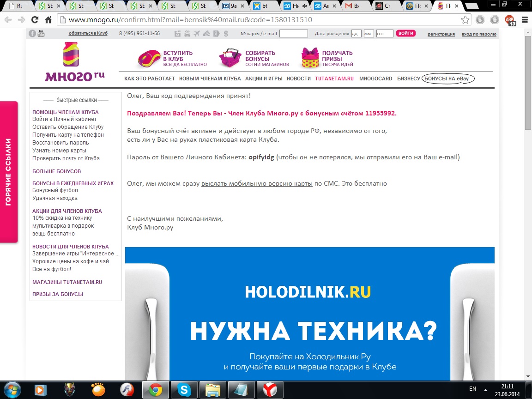Open 'БОЛЬШЕ БОНУСОВ' sidebar heading
The height and width of the screenshot is (399, 532).
click(57, 171)
